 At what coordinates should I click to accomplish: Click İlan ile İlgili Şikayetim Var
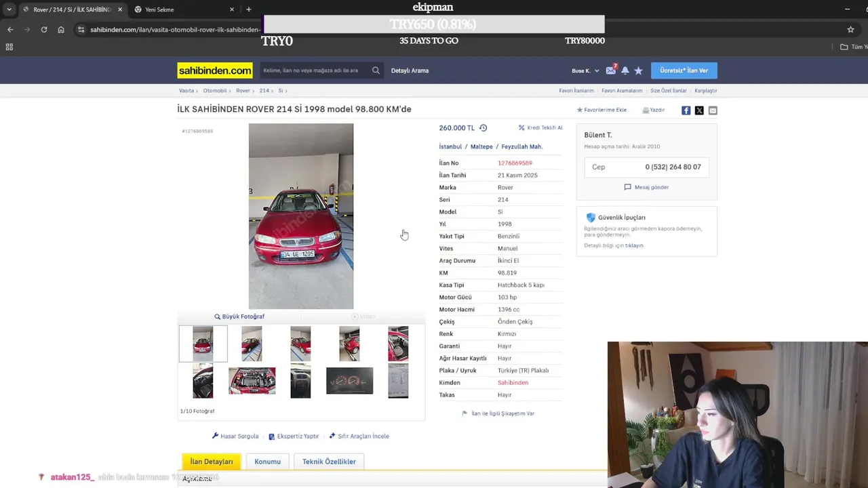(498, 413)
